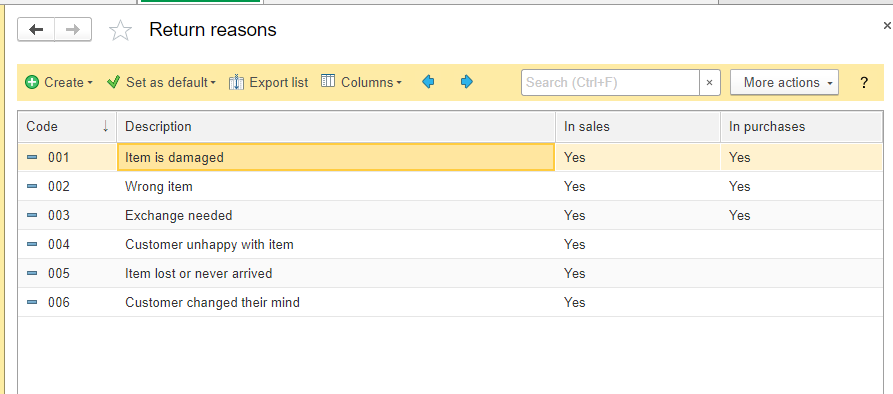Focus the Search (Ctrl+F) field
The image size is (893, 394).
pyautogui.click(x=610, y=83)
